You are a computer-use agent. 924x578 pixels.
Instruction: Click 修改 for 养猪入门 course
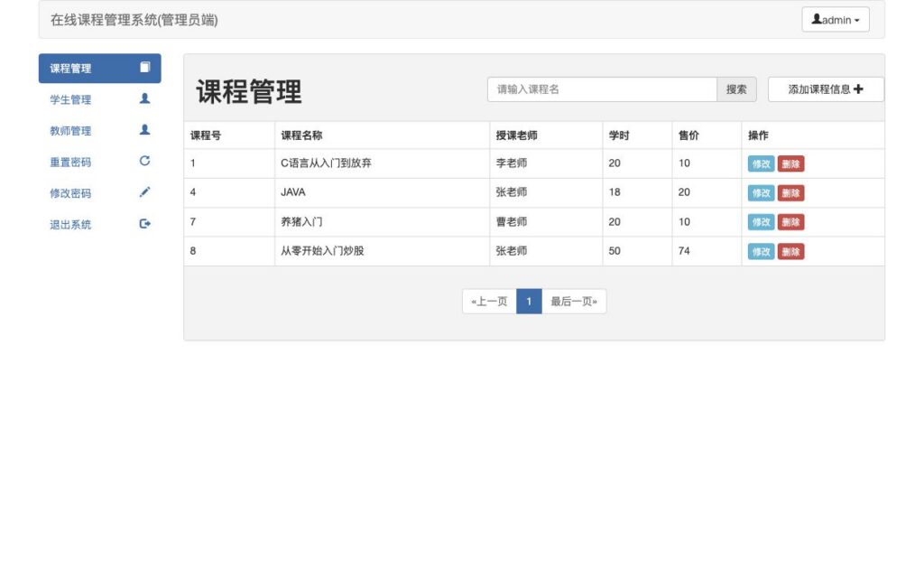click(761, 222)
